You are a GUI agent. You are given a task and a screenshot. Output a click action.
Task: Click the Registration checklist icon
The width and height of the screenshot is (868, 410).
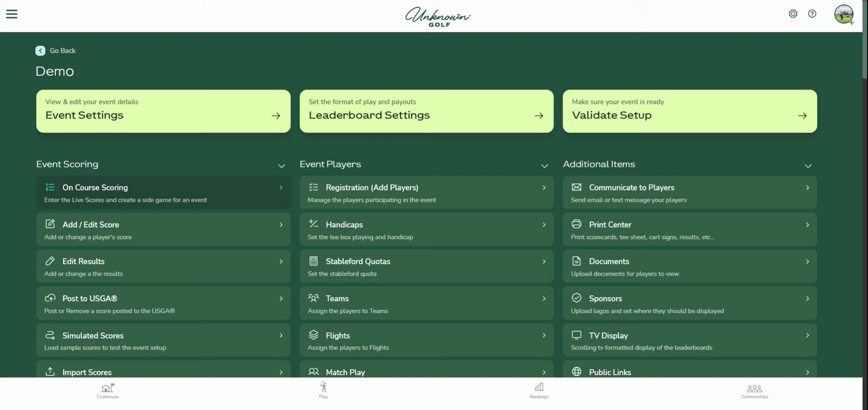pos(313,187)
